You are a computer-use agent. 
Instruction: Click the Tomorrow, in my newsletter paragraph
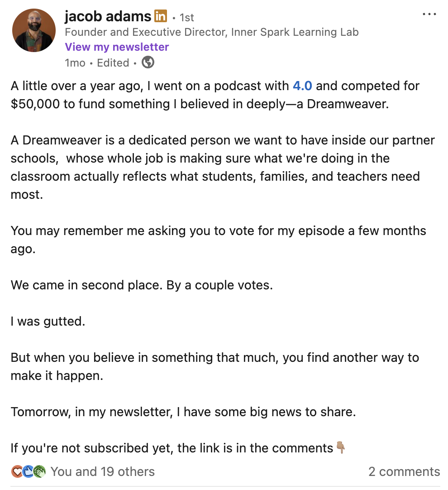click(x=183, y=412)
